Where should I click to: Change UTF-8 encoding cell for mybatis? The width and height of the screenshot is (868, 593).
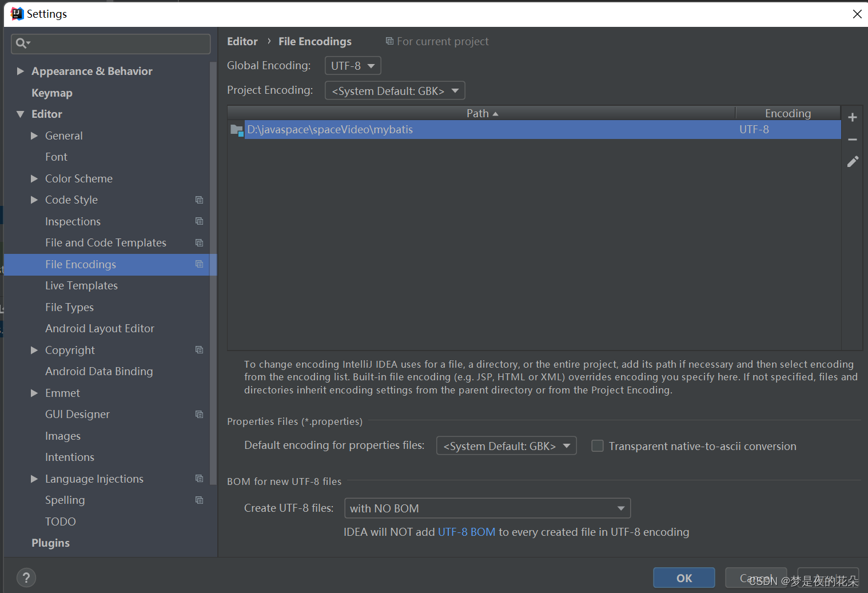[x=788, y=130]
